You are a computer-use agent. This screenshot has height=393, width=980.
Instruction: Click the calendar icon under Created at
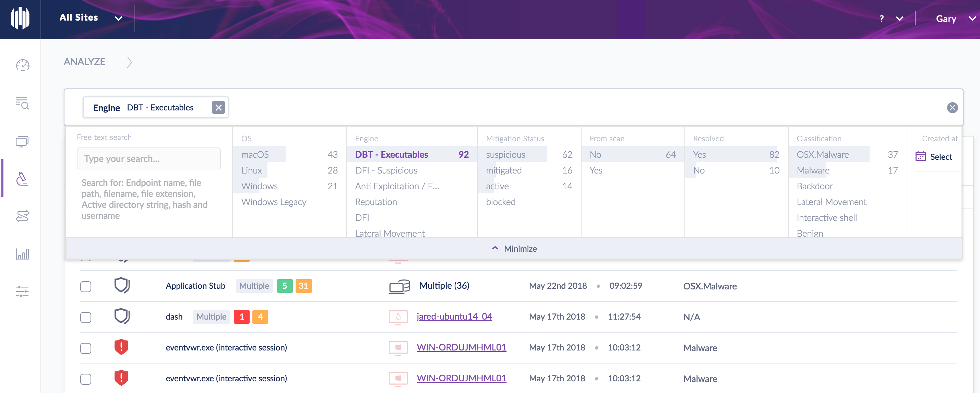click(920, 156)
